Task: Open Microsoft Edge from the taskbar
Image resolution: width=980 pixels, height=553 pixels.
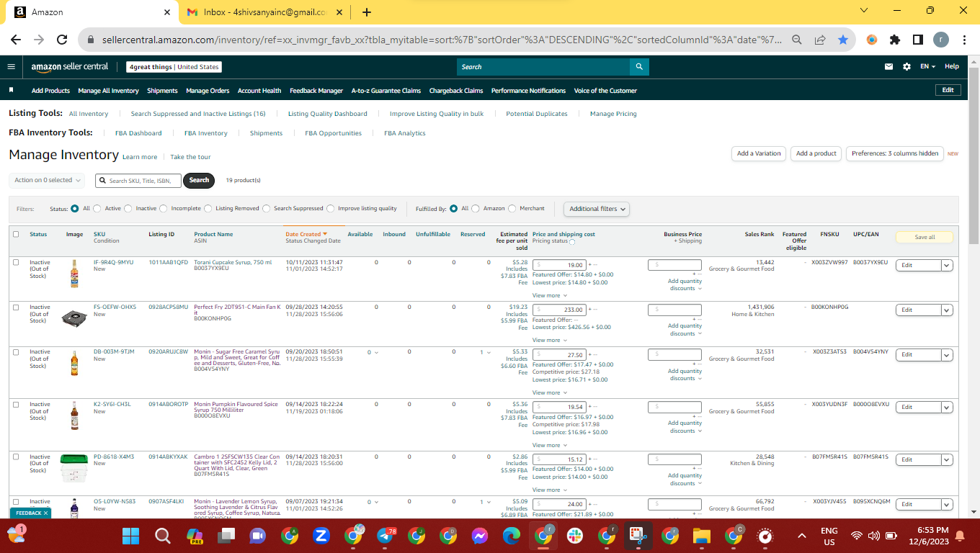Action: coord(512,536)
